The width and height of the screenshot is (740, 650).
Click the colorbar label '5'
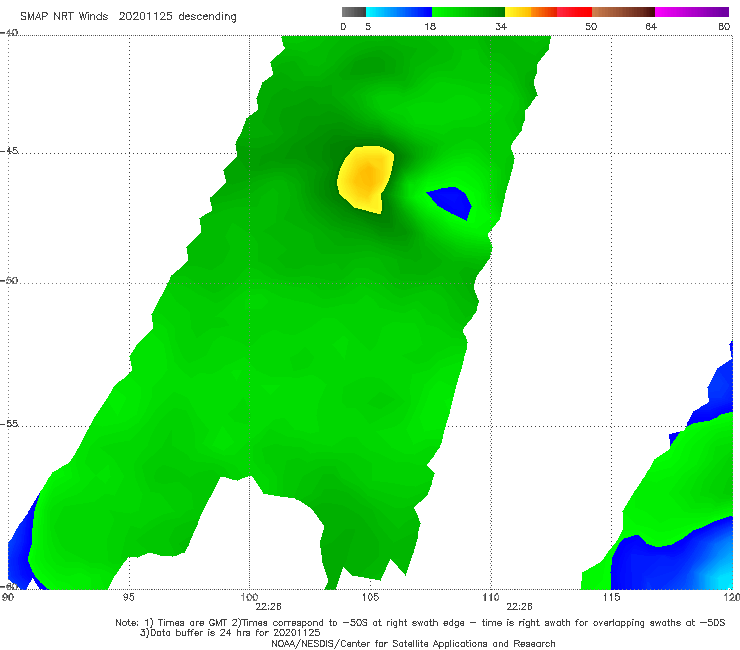(368, 27)
